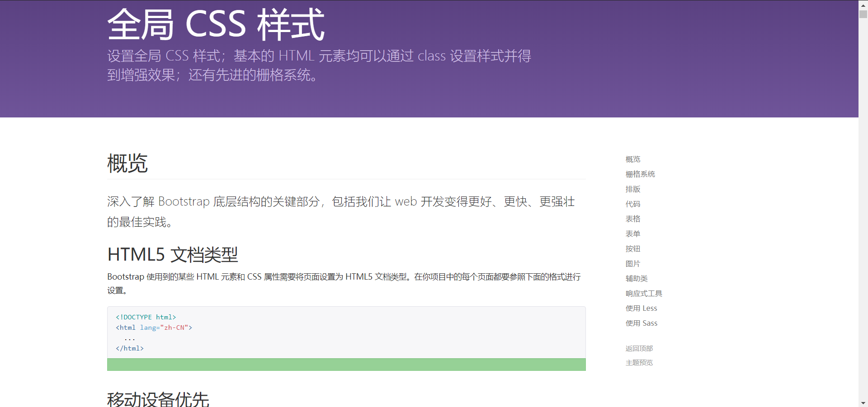Go to 代码 section link
This screenshot has width=868, height=407.
633,204
